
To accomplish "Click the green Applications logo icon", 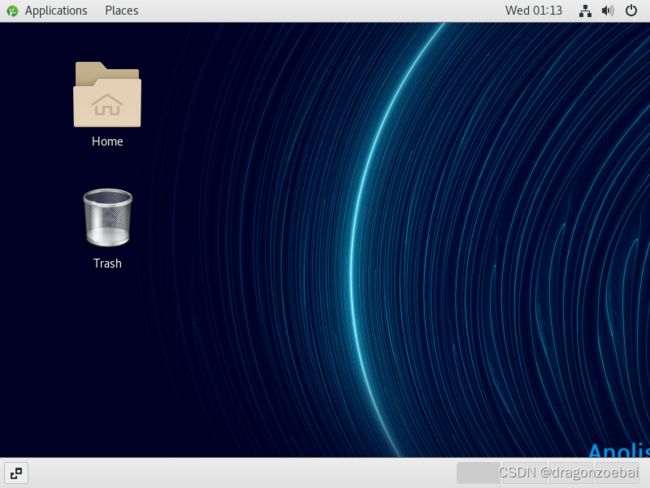I will pos(13,11).
